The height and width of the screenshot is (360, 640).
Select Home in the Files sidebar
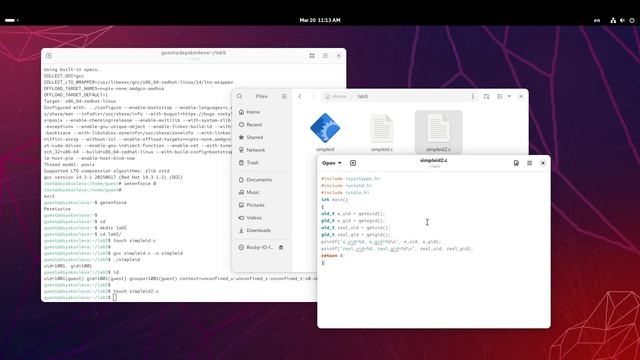pos(262,112)
